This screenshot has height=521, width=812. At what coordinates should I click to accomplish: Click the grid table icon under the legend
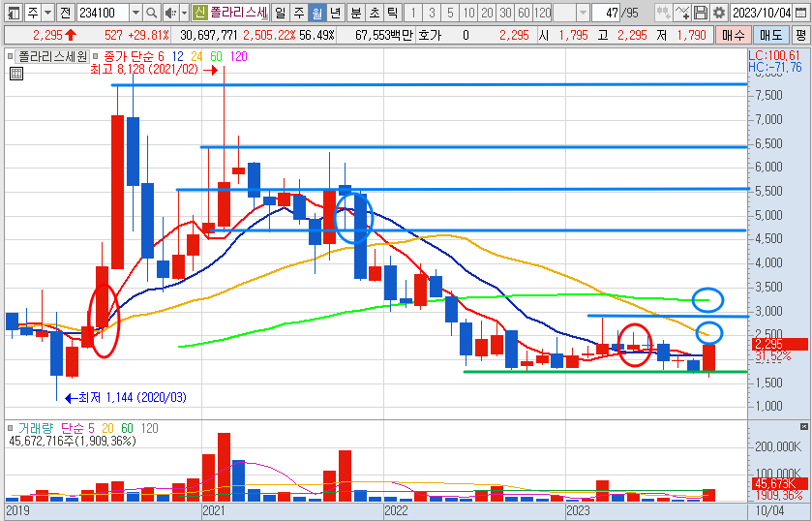pos(16,74)
